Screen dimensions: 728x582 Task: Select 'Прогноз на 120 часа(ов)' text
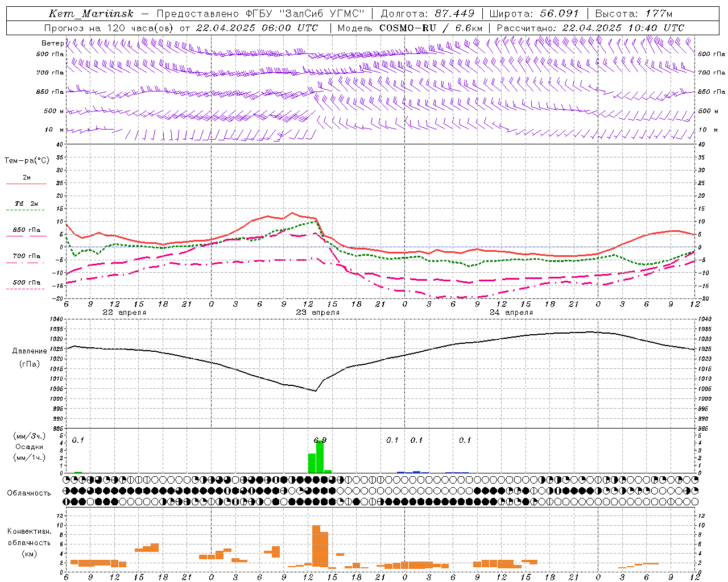point(109,28)
